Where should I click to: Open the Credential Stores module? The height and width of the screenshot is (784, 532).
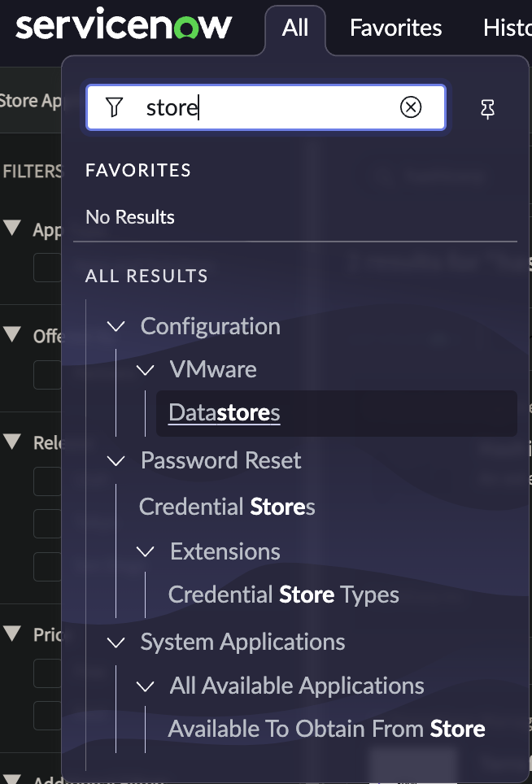point(227,507)
